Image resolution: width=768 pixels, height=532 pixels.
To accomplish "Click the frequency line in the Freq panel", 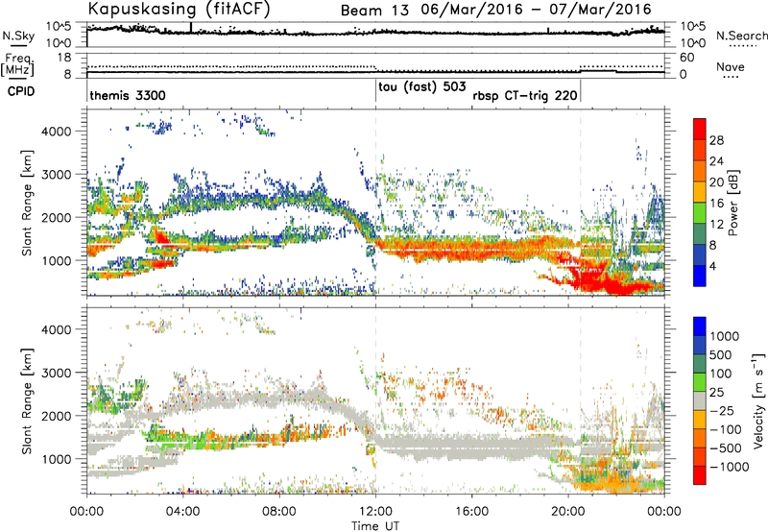I will pos(375,72).
